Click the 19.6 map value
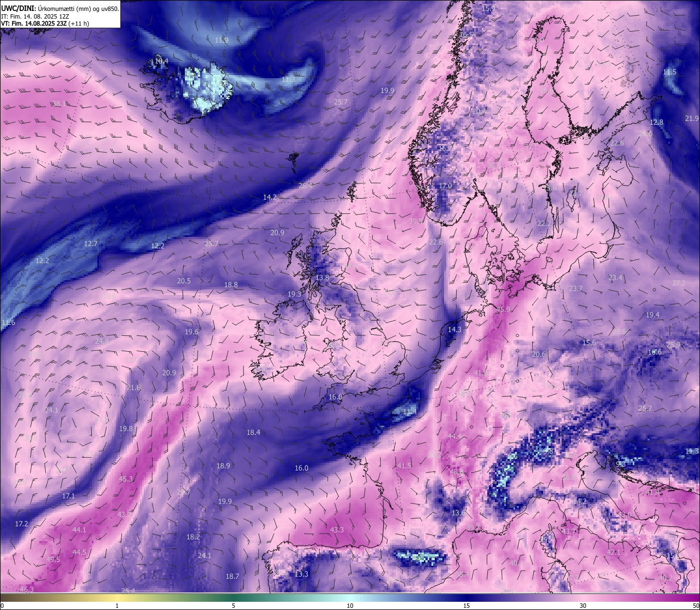The width and height of the screenshot is (700, 610). tap(191, 332)
